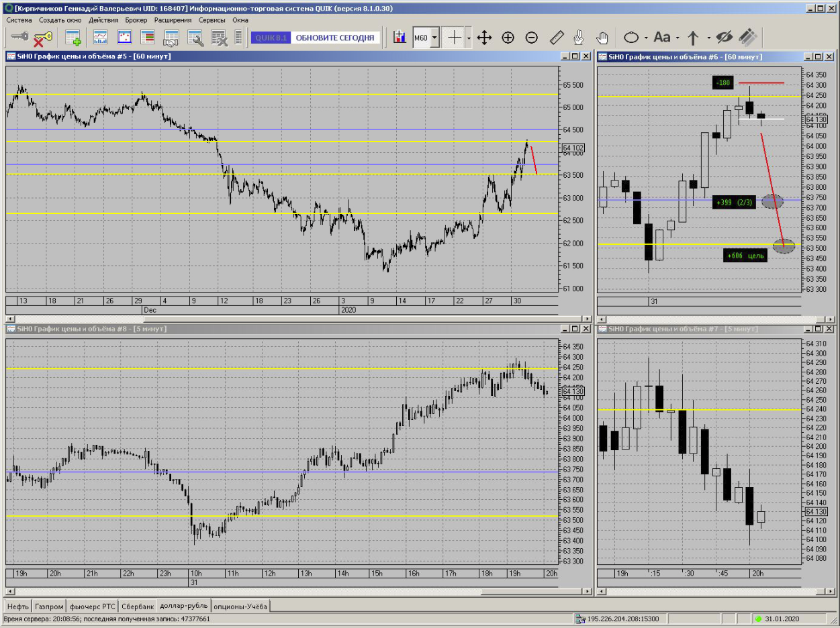Click the add chart indicator icon
840x628 pixels.
pos(400,38)
